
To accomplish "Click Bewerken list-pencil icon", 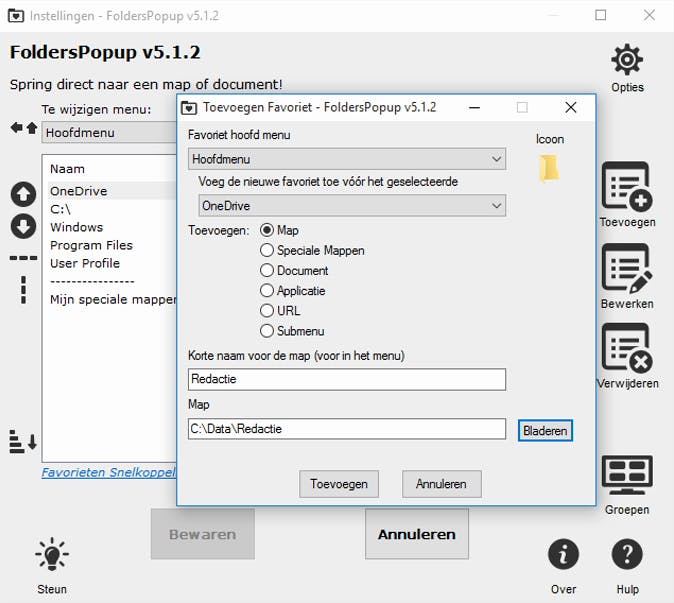I will 627,269.
